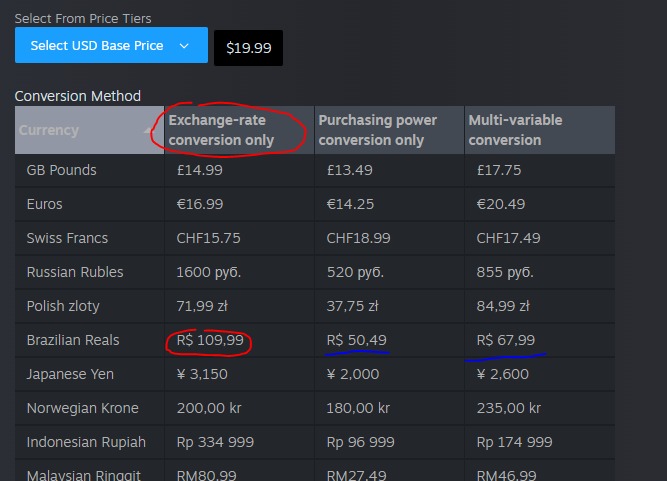Click the circled R$ 109,99 Brazilian price
This screenshot has height=481, width=667.
coord(210,340)
